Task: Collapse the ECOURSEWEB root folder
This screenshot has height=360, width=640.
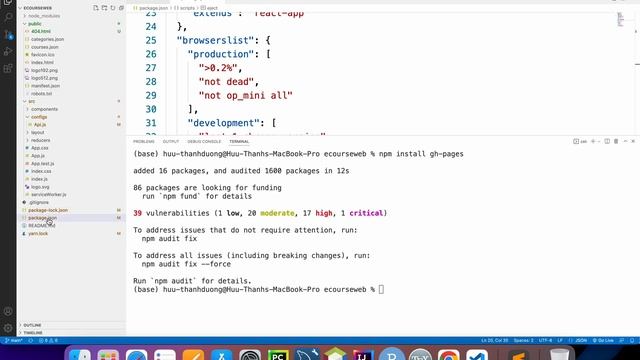Action: point(37,8)
